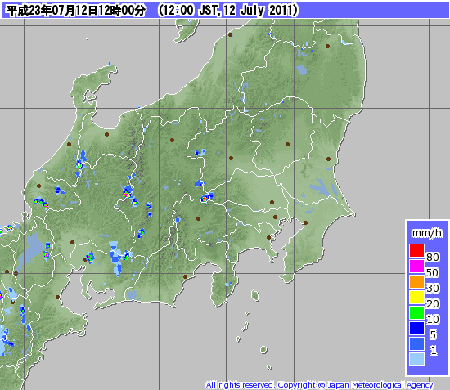Viewport: 450px width, 390px height.
Task: Click the mm/h legend unit label
Action: 427,233
